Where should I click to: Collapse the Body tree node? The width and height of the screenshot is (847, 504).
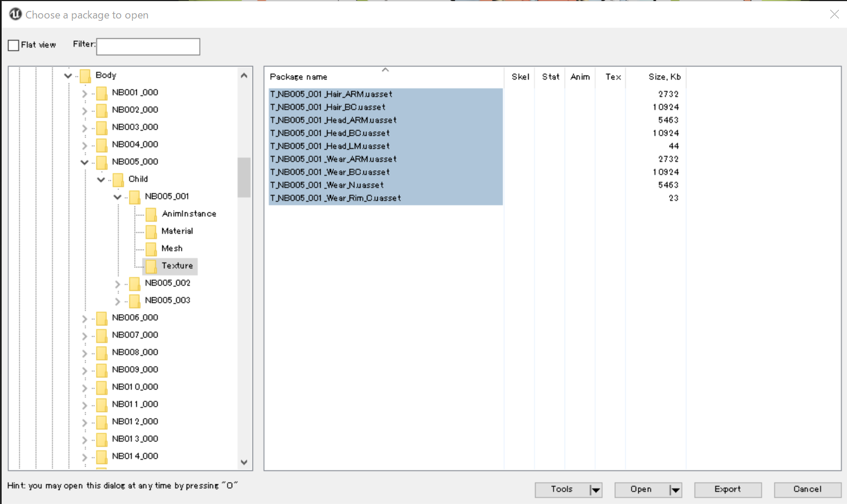[68, 76]
